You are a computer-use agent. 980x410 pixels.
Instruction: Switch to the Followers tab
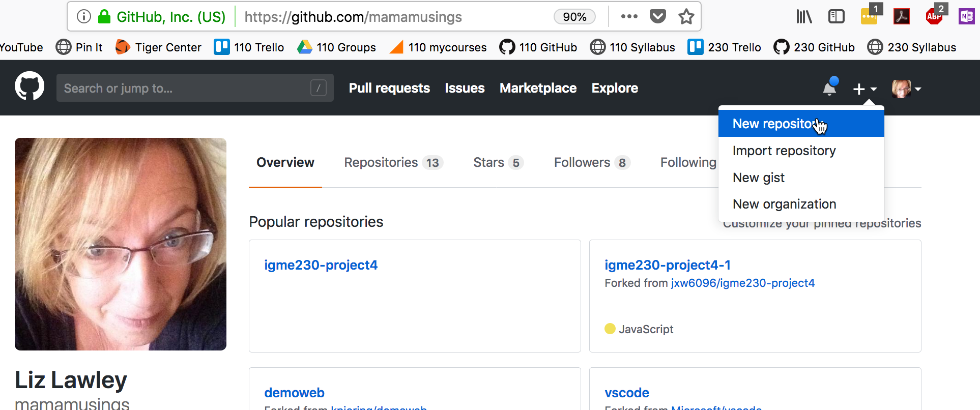tap(592, 162)
